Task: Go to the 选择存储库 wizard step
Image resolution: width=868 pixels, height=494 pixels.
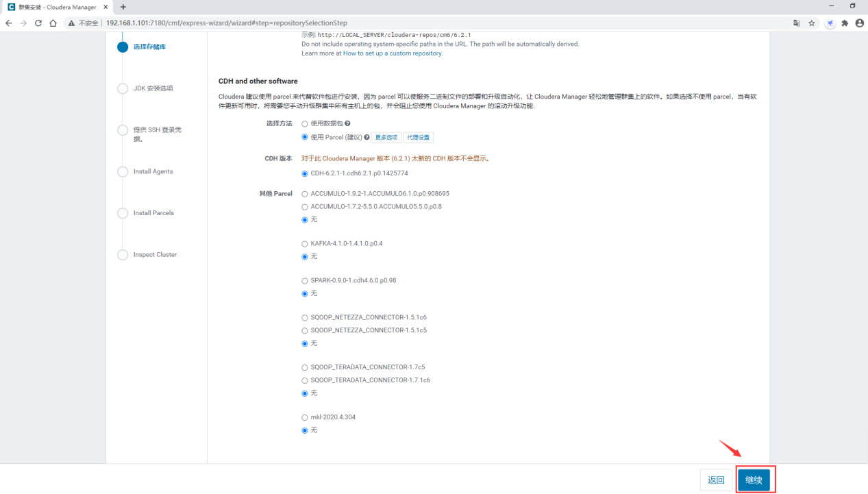Action: (x=149, y=47)
